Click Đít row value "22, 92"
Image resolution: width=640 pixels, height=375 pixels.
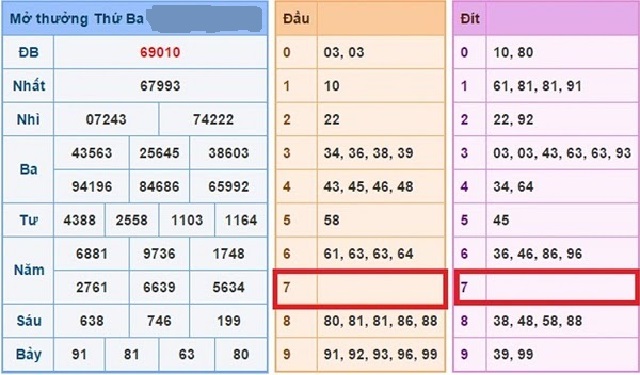[x=513, y=120]
